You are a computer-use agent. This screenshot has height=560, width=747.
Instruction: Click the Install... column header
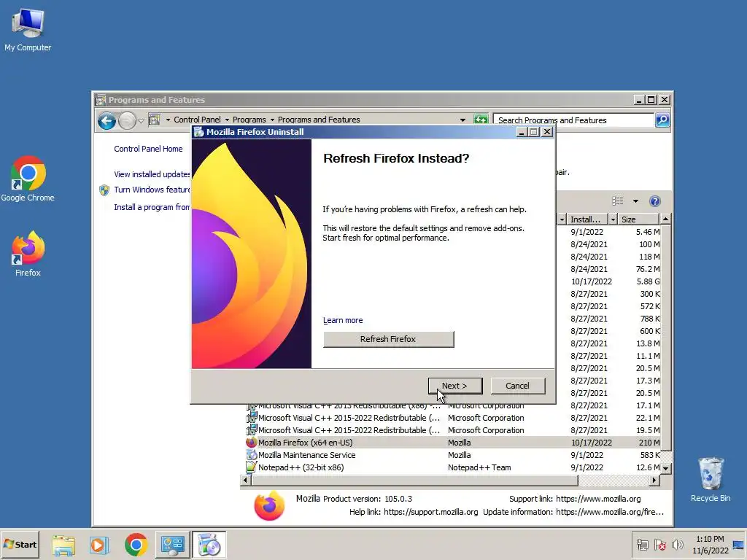pos(587,219)
